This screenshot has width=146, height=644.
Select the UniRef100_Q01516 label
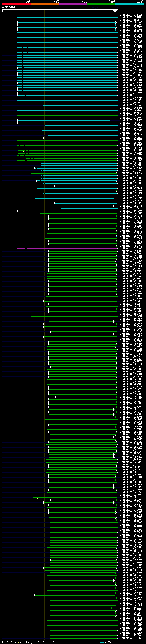pyautogui.click(x=131, y=138)
